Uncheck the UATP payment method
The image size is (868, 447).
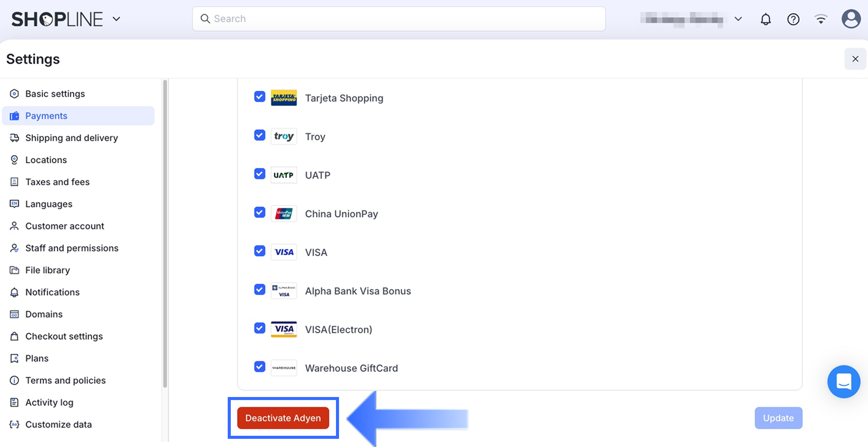pos(260,174)
